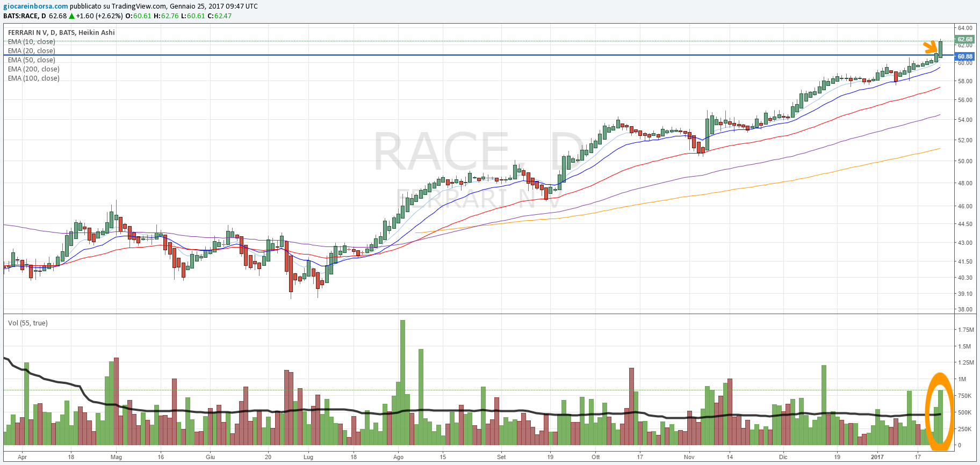Click the H:62.76 high value in header
The image size is (980, 465).
(166, 16)
